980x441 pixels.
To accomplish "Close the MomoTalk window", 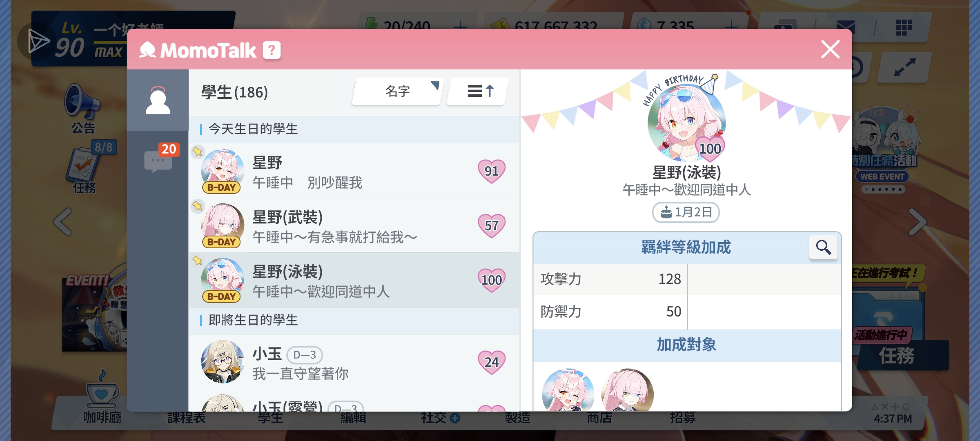I will tap(830, 49).
